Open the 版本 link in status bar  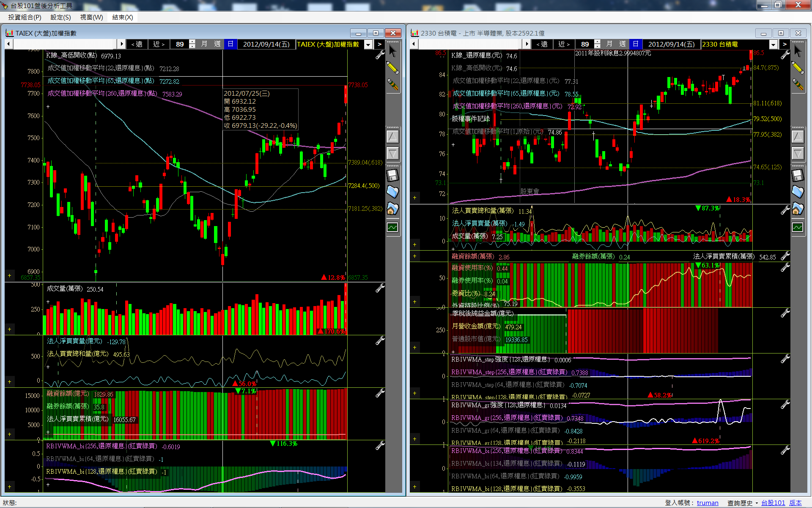(x=796, y=503)
